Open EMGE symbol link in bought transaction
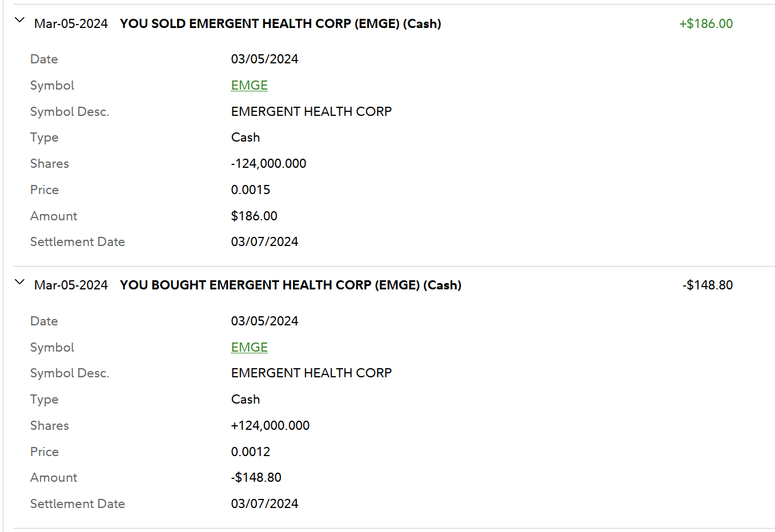The width and height of the screenshot is (775, 532). point(249,347)
